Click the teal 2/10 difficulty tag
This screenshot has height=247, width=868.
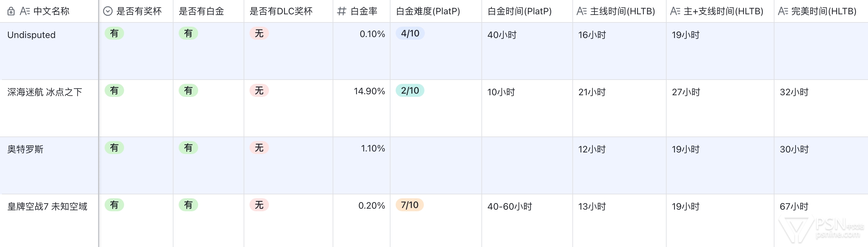click(410, 91)
